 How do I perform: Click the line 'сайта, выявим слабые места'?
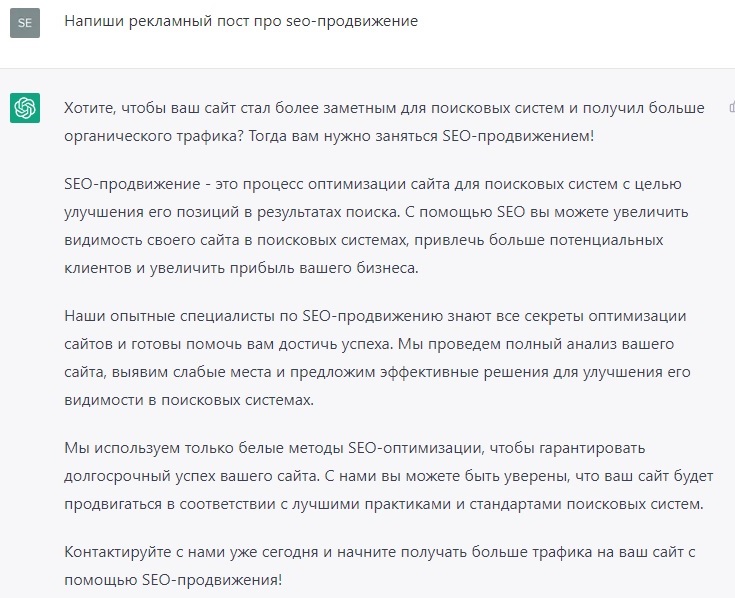click(377, 372)
